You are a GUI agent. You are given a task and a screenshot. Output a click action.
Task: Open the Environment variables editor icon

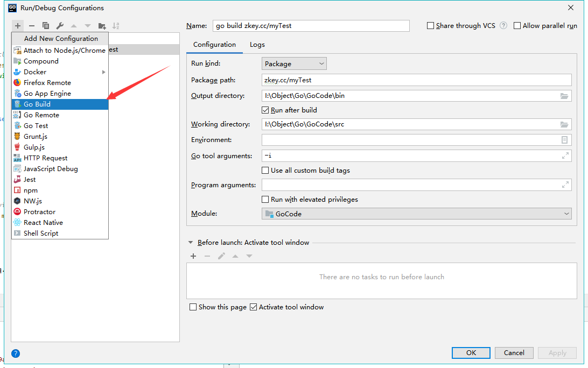(564, 140)
